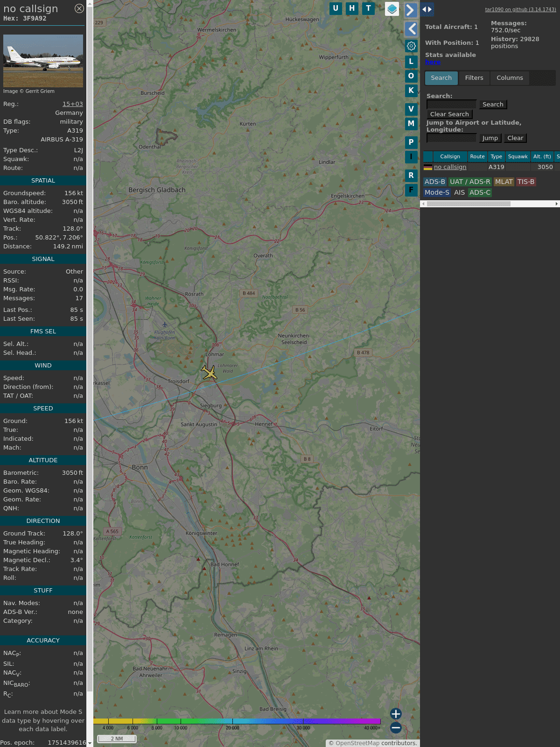This screenshot has width=560, height=747.
Task: Click the table horizontal scrollbar
Action: 469,204
